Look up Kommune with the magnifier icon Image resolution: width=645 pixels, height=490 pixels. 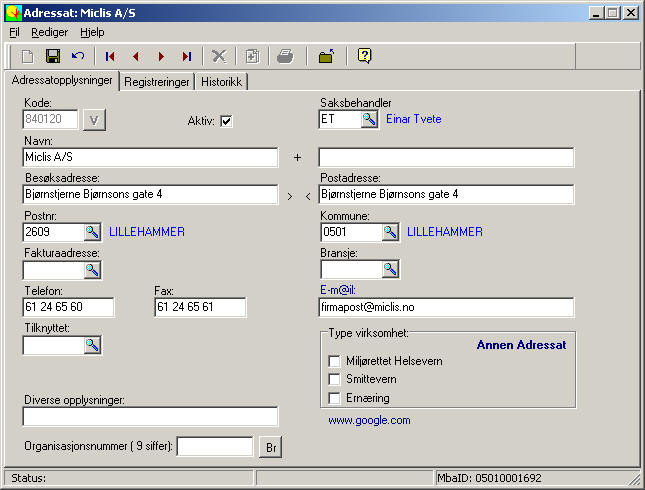pos(390,232)
